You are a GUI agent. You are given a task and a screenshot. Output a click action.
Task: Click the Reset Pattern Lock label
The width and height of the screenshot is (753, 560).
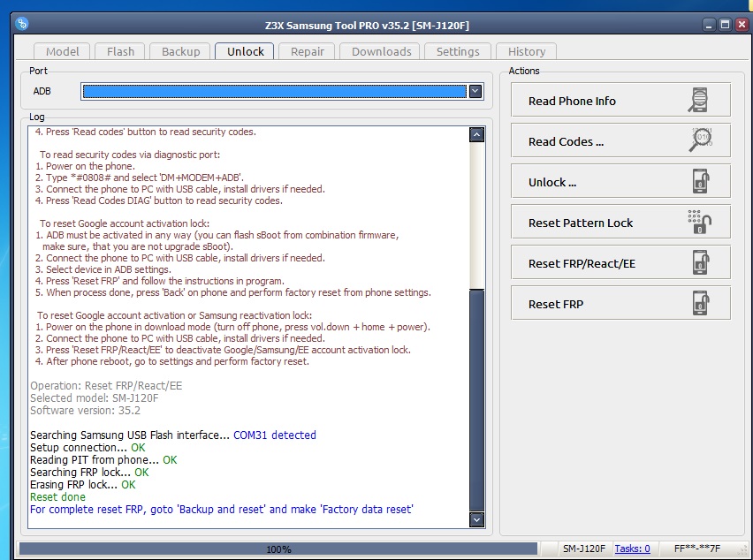(581, 223)
